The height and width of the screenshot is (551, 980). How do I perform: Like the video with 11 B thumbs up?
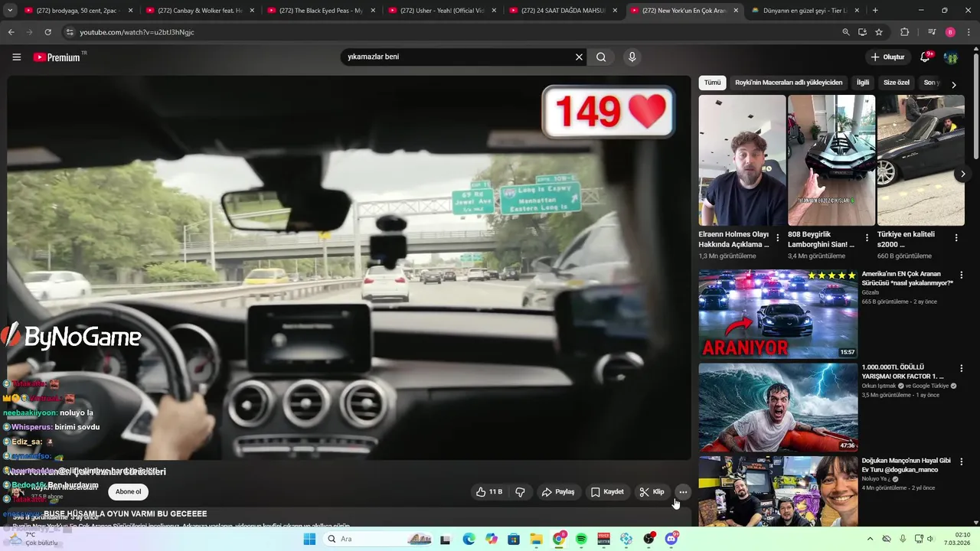tap(488, 492)
